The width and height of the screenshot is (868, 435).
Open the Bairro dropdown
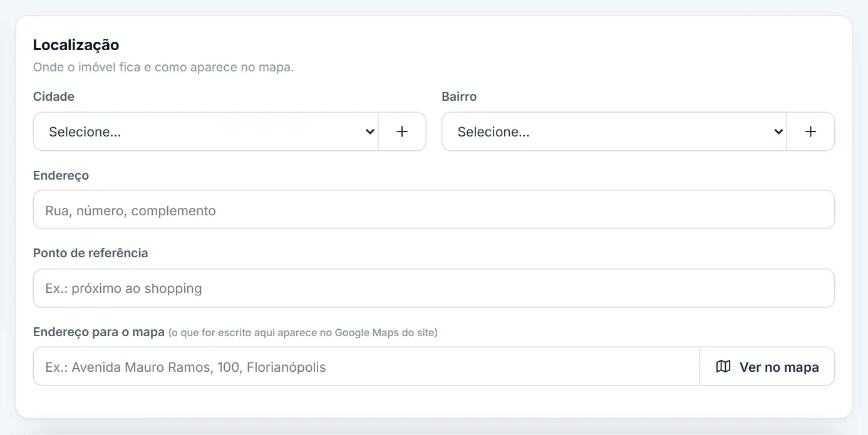[x=614, y=131]
